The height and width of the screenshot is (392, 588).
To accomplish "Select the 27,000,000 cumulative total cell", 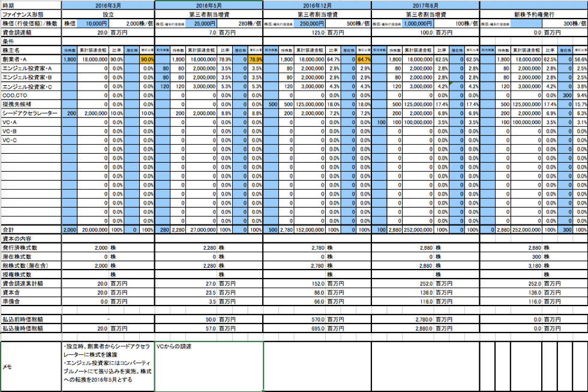I will [x=201, y=229].
